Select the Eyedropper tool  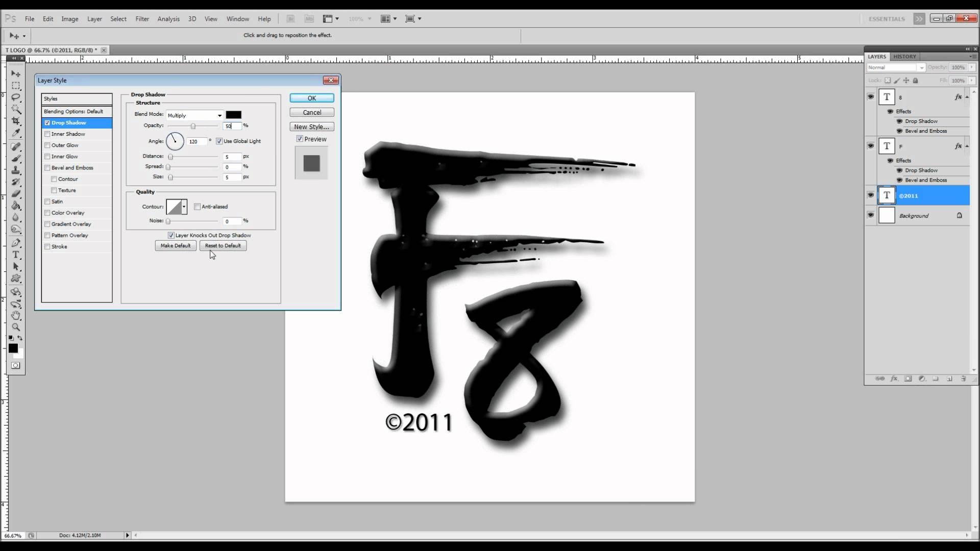(x=16, y=133)
